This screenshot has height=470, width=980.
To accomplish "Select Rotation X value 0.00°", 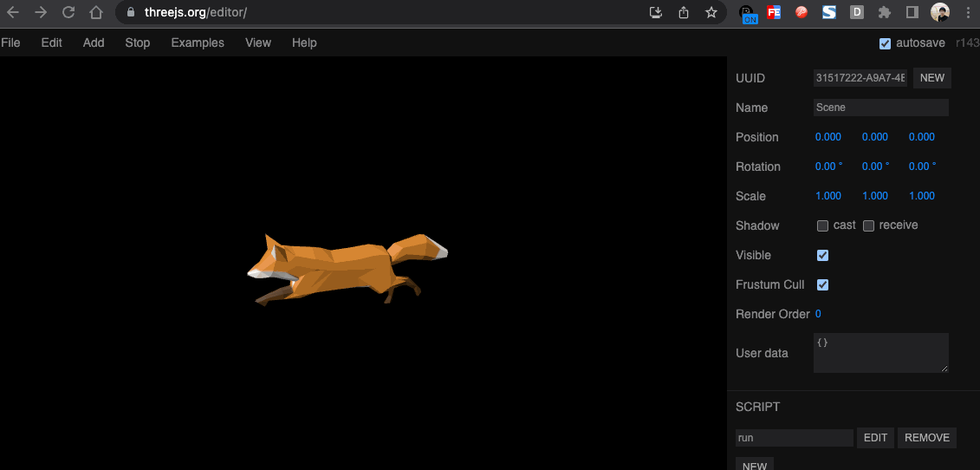I will click(x=828, y=166).
